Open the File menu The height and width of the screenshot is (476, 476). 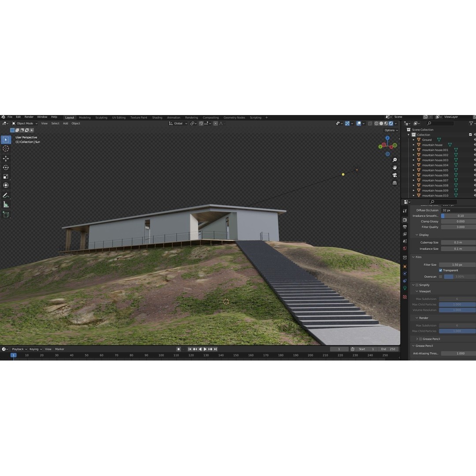click(x=10, y=117)
